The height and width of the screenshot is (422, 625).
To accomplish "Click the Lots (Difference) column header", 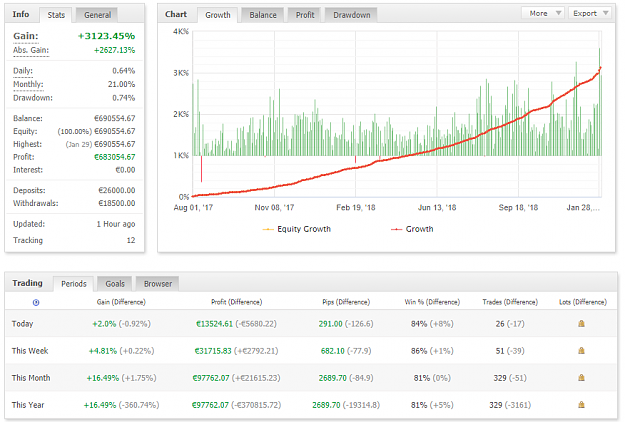I will [583, 302].
